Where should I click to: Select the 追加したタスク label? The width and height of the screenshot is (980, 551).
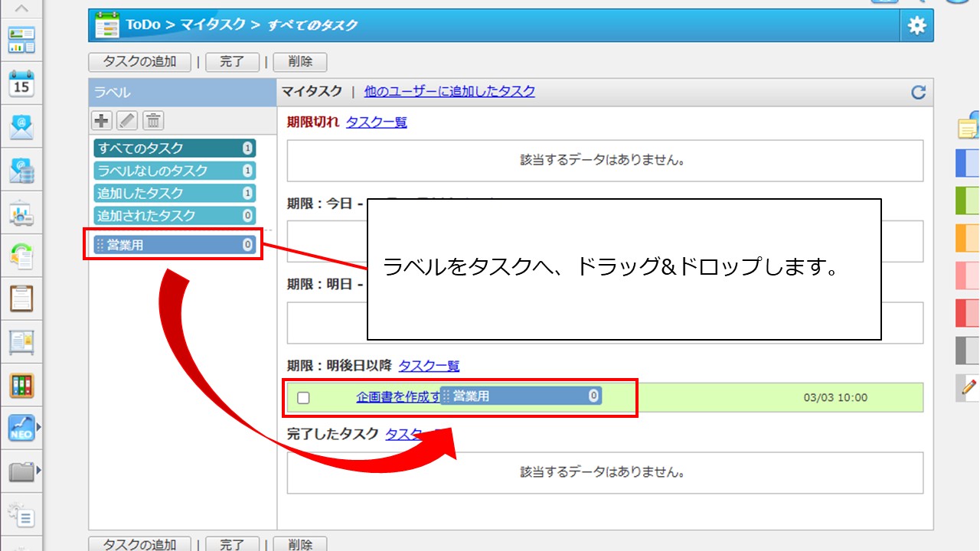[x=175, y=193]
